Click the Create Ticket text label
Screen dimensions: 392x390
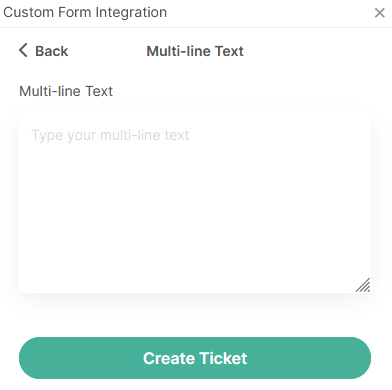click(x=195, y=358)
